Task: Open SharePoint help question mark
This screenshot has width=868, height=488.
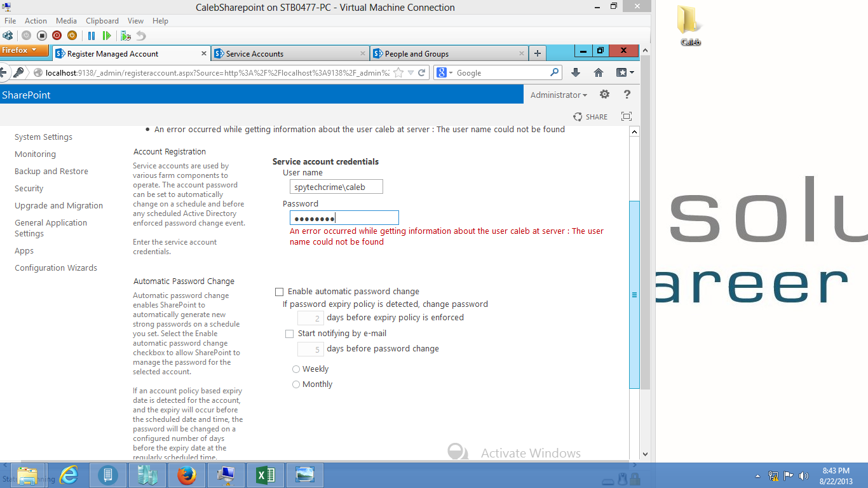Action: tap(627, 95)
